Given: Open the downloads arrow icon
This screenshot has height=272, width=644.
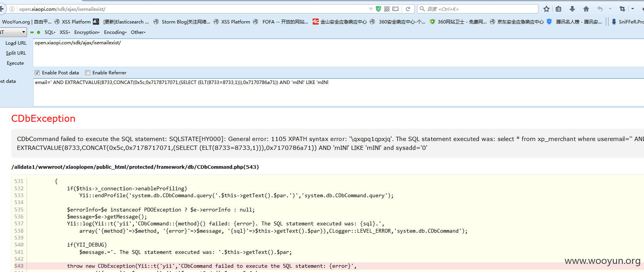Looking at the screenshot, I should point(572,9).
